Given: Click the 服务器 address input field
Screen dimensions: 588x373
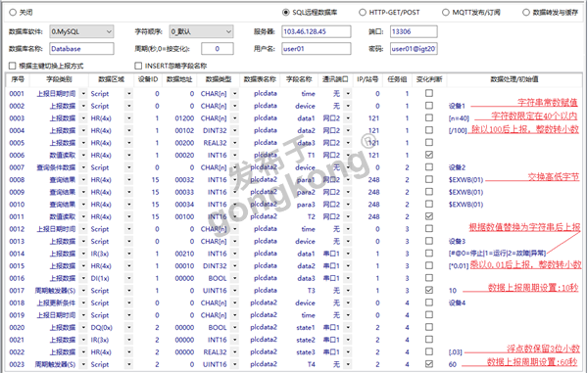Looking at the screenshot, I should click(x=317, y=31).
